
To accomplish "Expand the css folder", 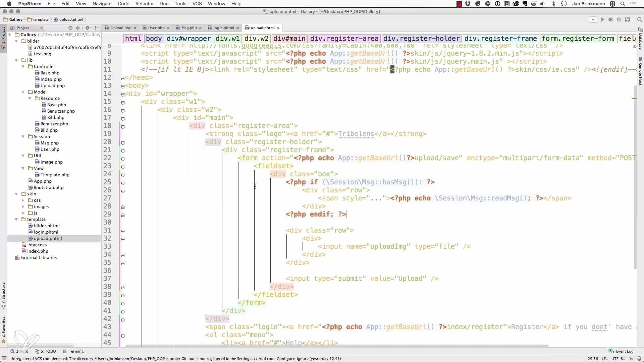I will tap(23, 200).
